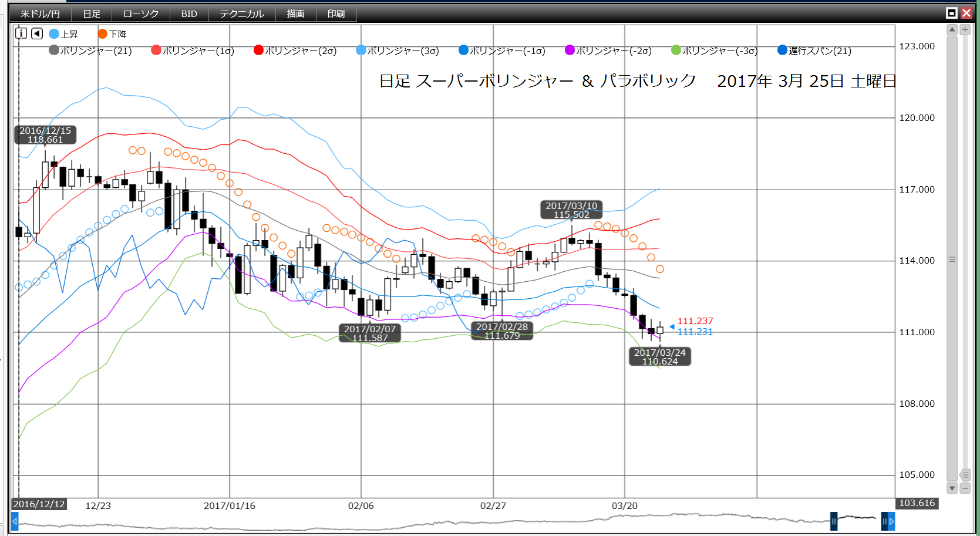The width and height of the screenshot is (980, 536).
Task: Click the vertical price scrollbar track
Action: click(952, 259)
